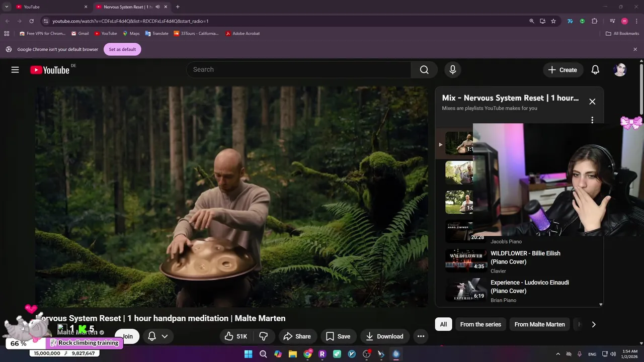Open Windows taskbar search
The width and height of the screenshot is (644, 362).
click(x=263, y=354)
